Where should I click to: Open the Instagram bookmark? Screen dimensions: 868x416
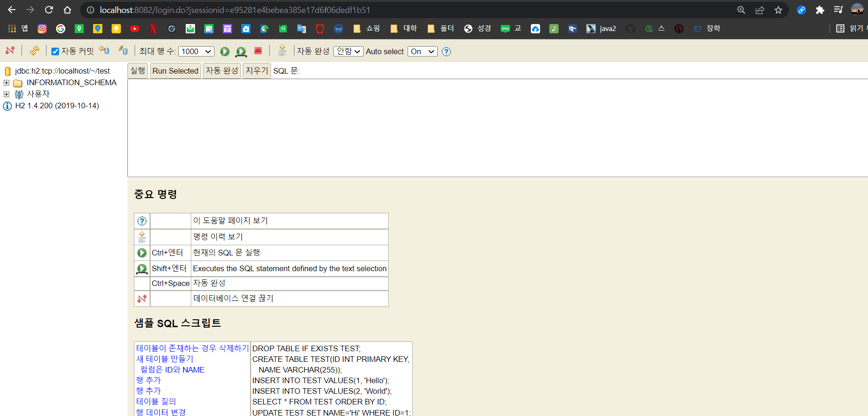click(42, 29)
